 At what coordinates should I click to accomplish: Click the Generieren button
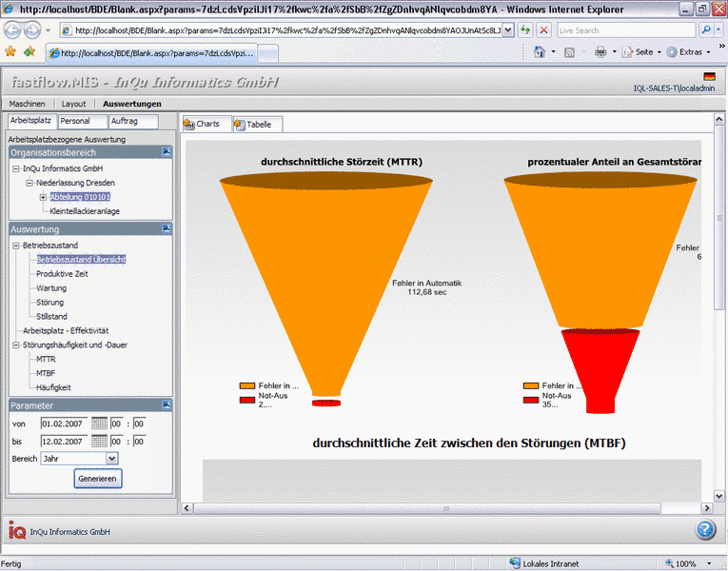click(98, 479)
